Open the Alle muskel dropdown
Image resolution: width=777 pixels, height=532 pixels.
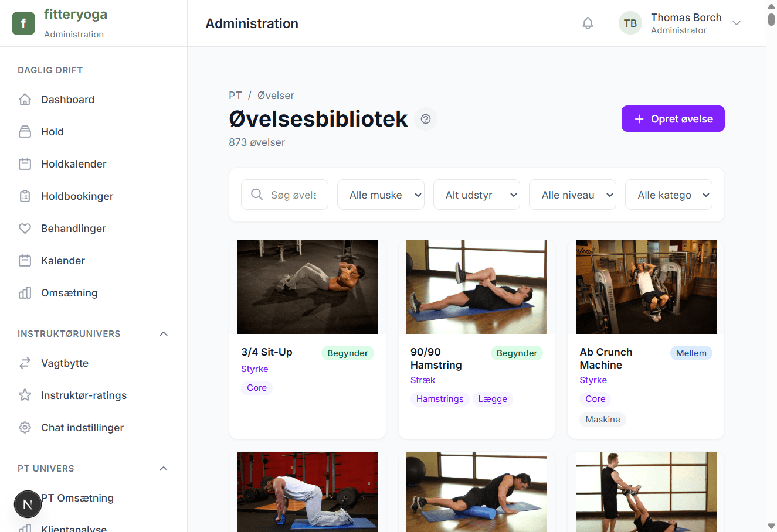[x=381, y=194]
